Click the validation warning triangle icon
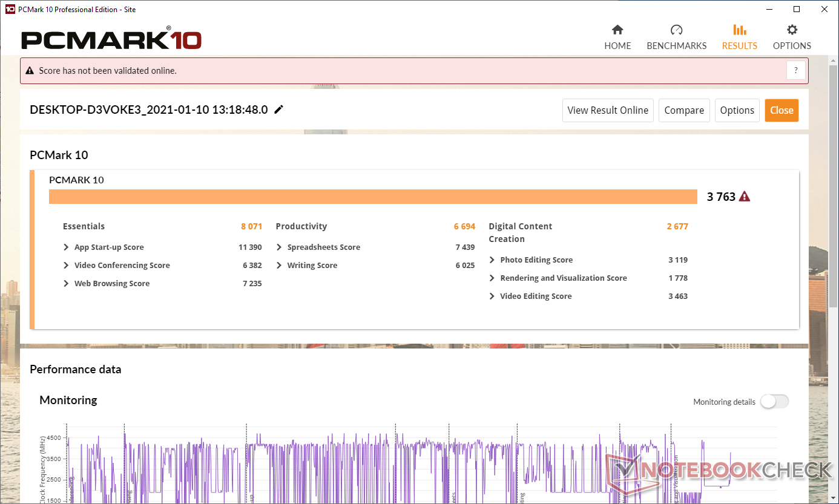Viewport: 839px width, 504px height. click(30, 71)
